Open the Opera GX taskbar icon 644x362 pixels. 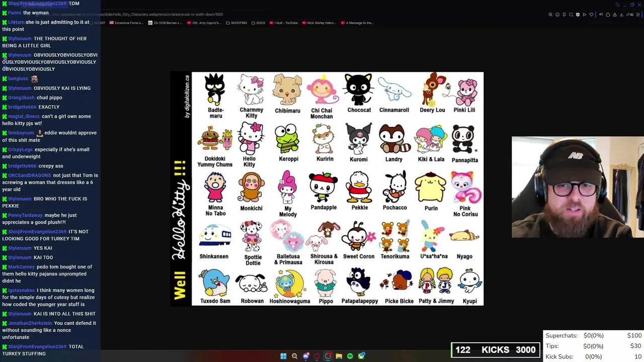click(x=316, y=356)
